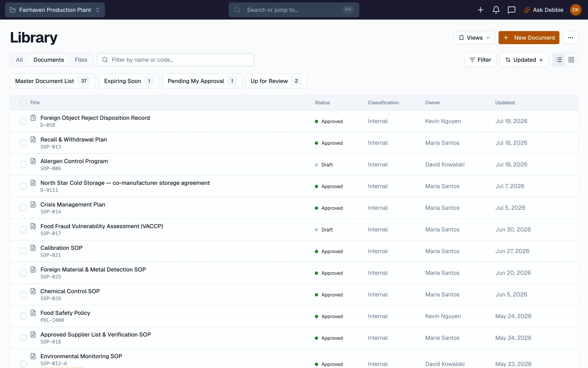Check the box for Foreign Object Reject Disposition Record
This screenshot has height=368, width=588.
23,121
